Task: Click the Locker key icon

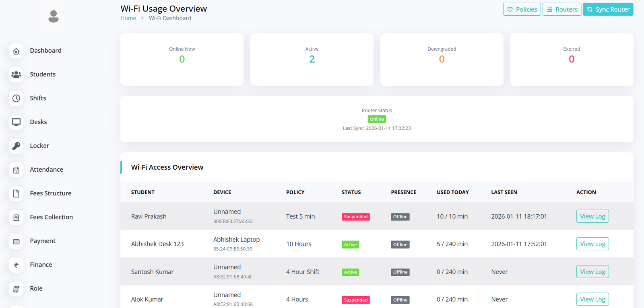Action: [16, 146]
